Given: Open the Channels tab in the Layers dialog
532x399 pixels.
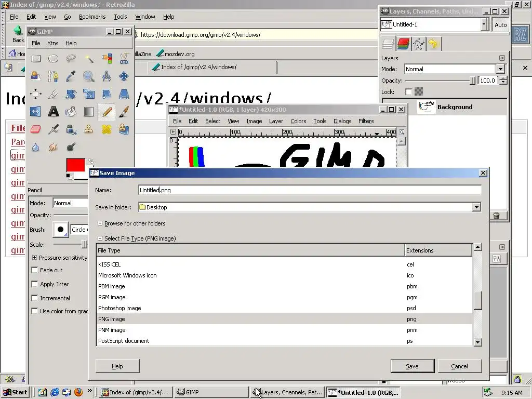Looking at the screenshot, I should click(x=403, y=44).
